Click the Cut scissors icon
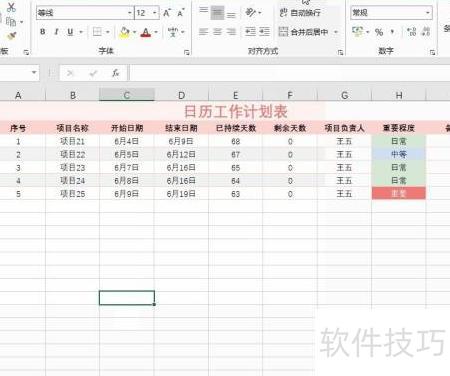The height and width of the screenshot is (376, 450). tap(11, 7)
